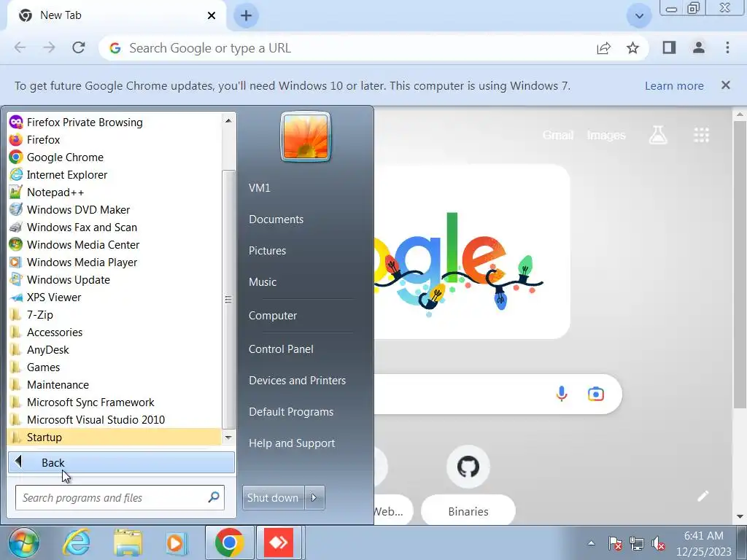
Task: Open the Google apps grid
Action: (701, 135)
